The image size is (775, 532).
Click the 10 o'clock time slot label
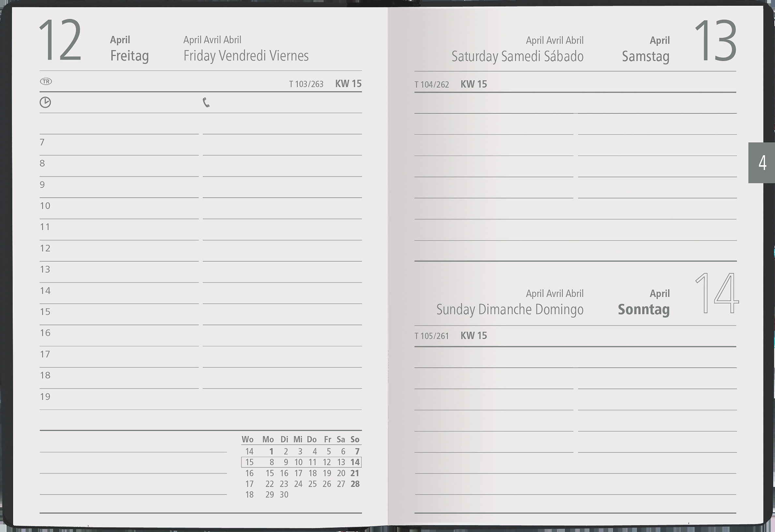coord(45,206)
